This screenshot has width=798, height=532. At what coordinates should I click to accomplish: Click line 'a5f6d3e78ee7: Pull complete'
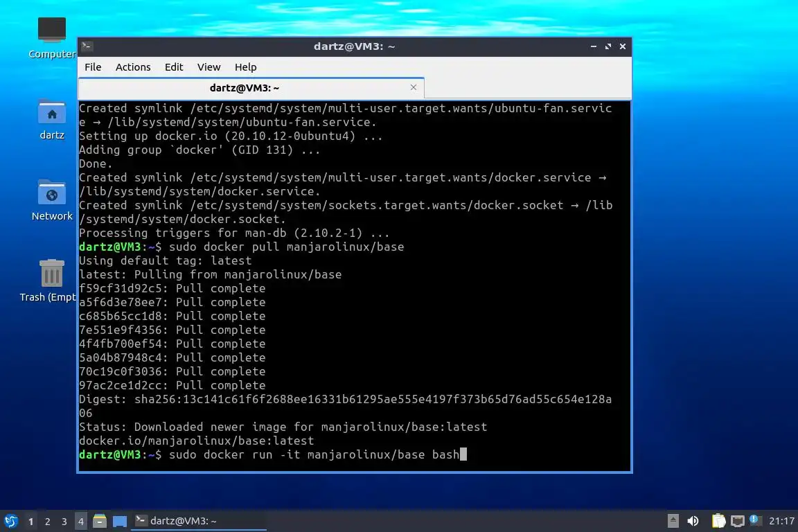172,303
